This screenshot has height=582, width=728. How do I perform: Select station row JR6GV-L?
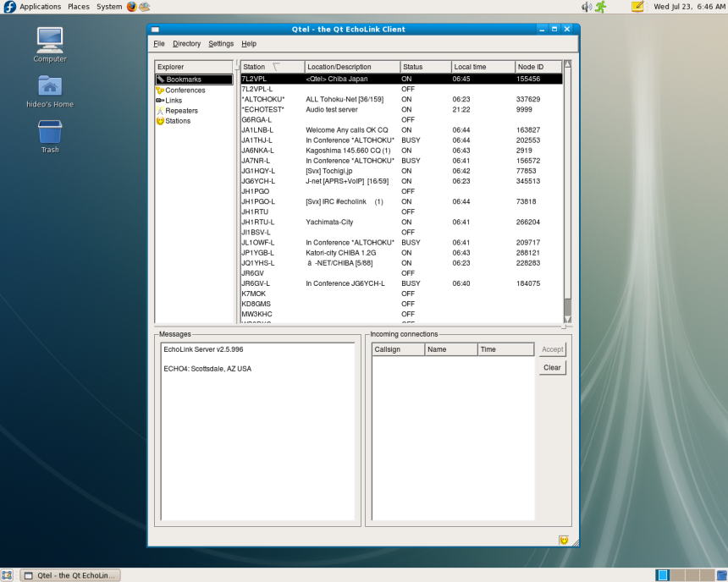401,283
